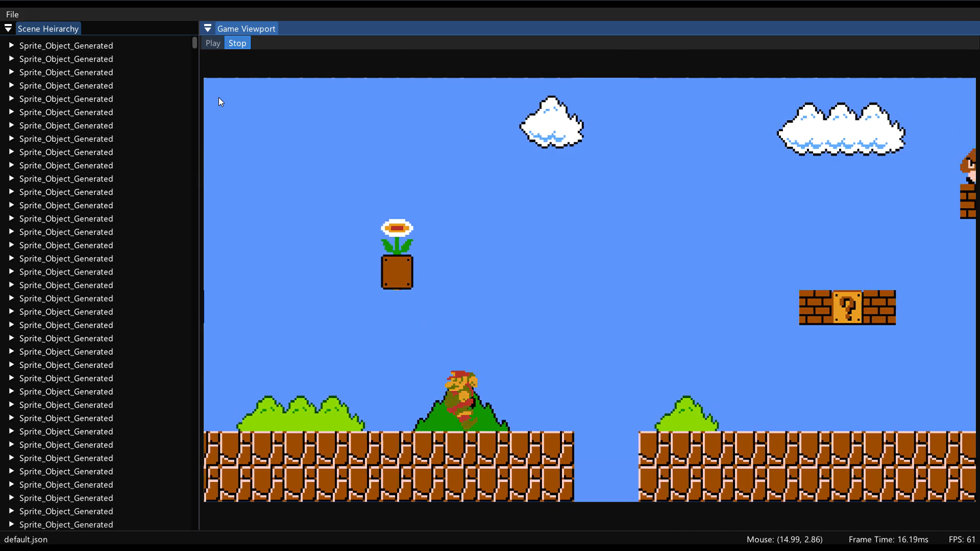Click the Goomba at the viewport's right edge

coord(969,166)
